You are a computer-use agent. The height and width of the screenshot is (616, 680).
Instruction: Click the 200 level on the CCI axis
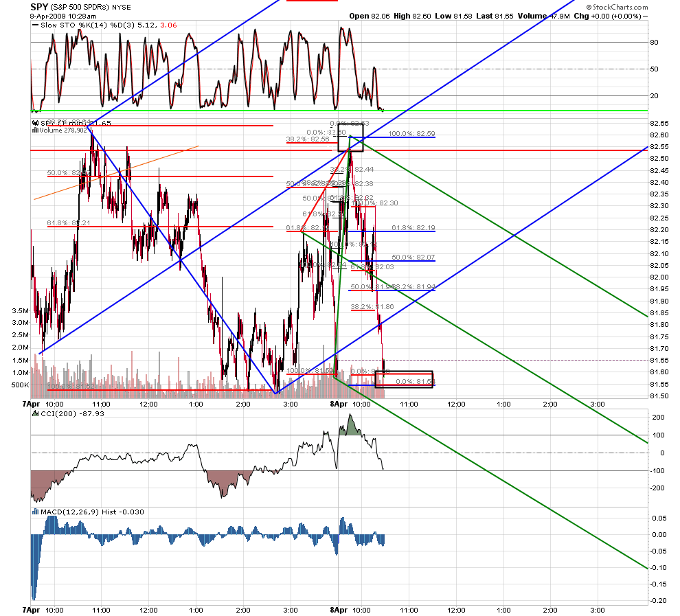(658, 417)
